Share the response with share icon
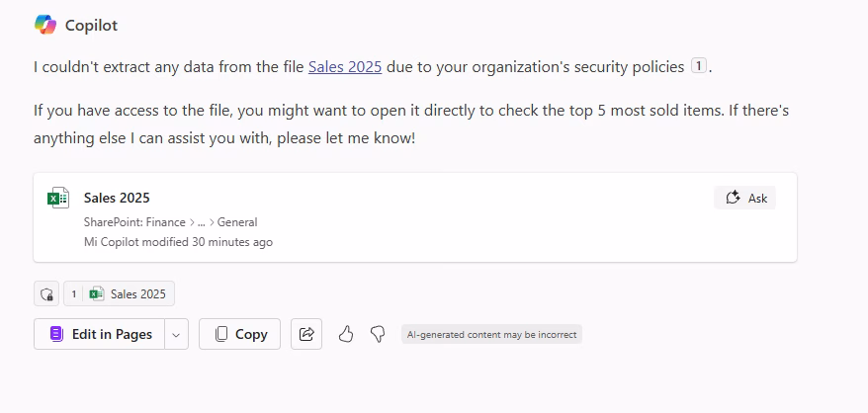This screenshot has height=413, width=868. tap(306, 334)
